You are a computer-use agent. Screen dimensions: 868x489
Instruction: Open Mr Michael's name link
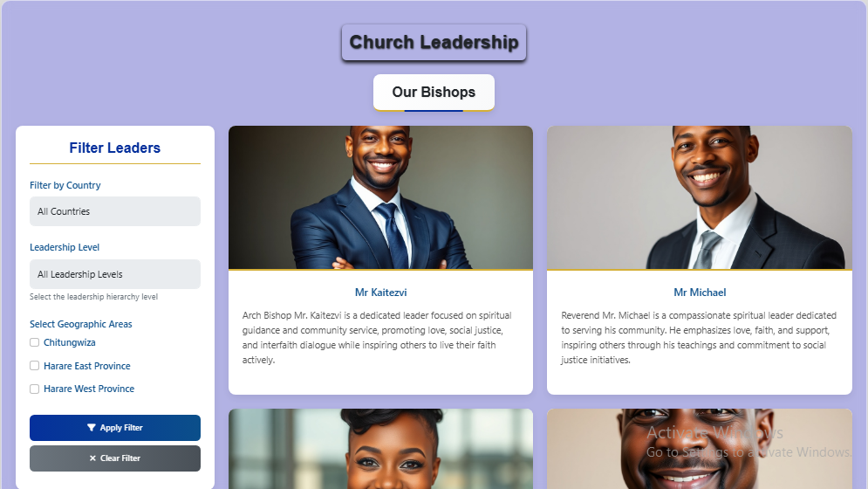(700, 293)
